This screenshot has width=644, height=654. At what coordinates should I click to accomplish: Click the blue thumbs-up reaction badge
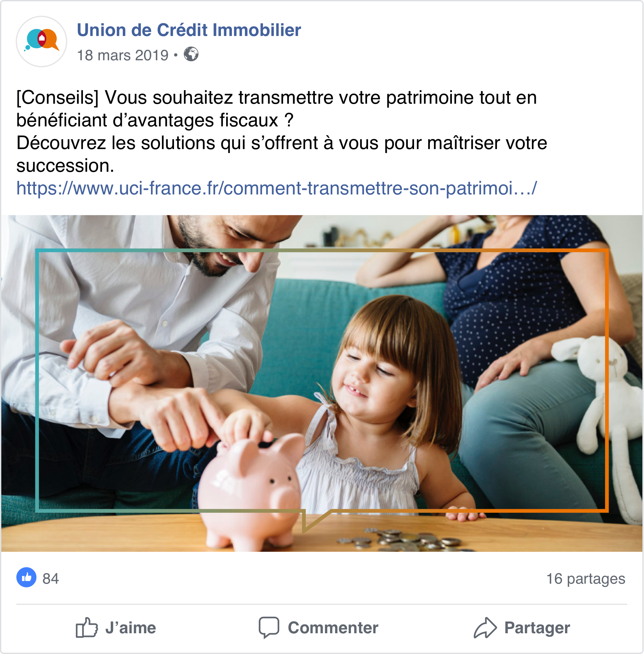click(26, 577)
